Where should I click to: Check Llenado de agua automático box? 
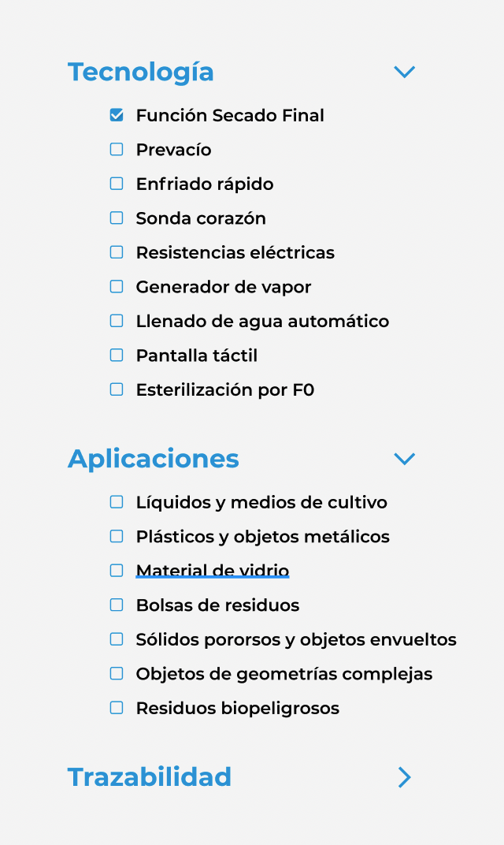tap(117, 321)
